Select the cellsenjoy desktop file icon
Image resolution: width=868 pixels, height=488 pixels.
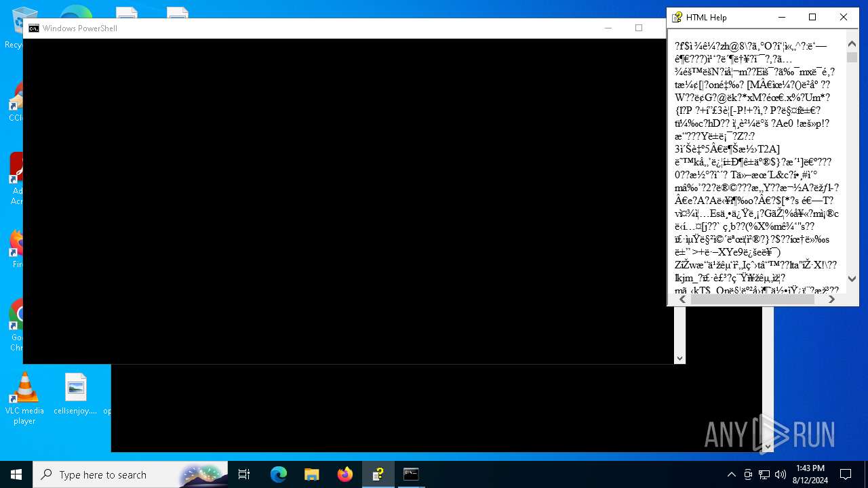[x=75, y=394]
